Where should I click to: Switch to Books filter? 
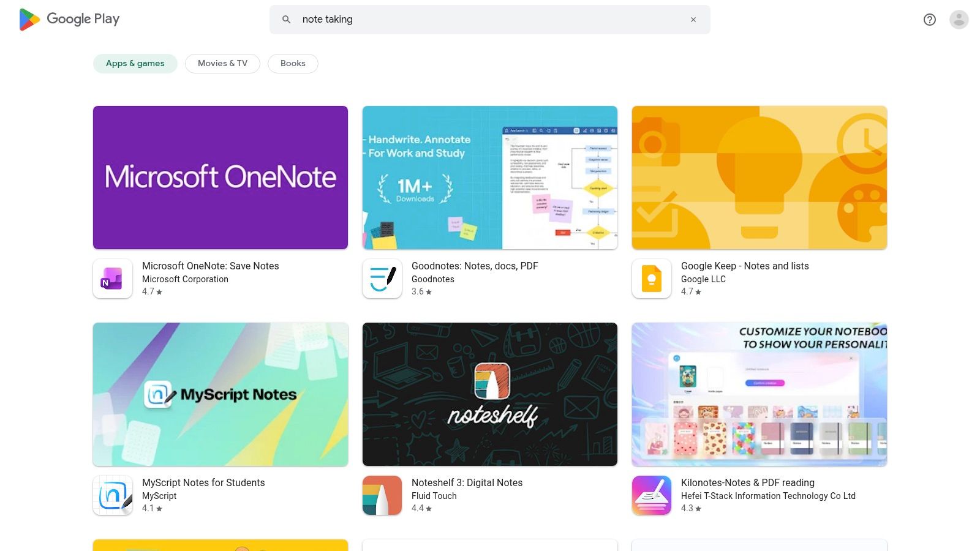tap(293, 64)
